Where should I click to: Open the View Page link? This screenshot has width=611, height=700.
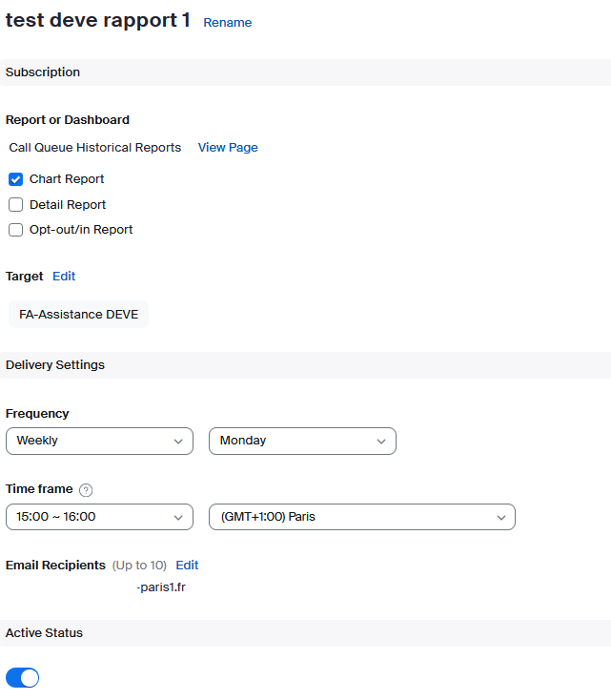228,147
